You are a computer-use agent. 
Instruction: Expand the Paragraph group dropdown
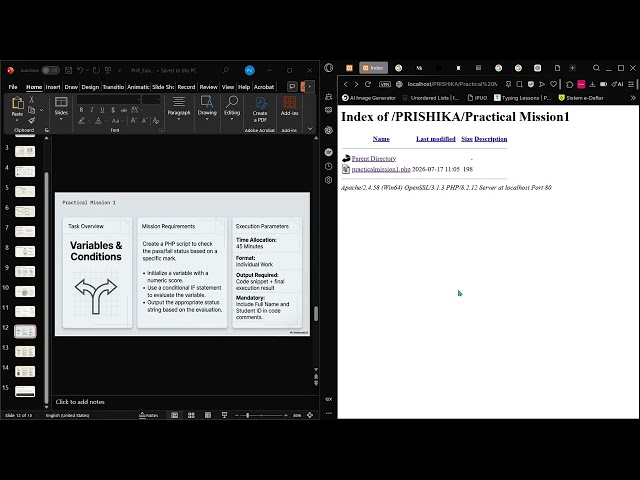tap(178, 119)
